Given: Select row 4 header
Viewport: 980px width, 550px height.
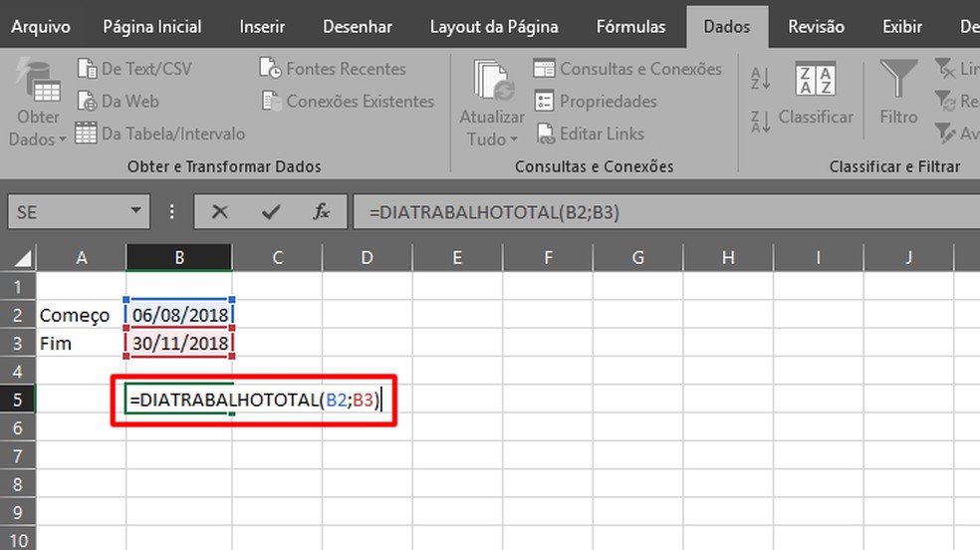Looking at the screenshot, I should [18, 372].
